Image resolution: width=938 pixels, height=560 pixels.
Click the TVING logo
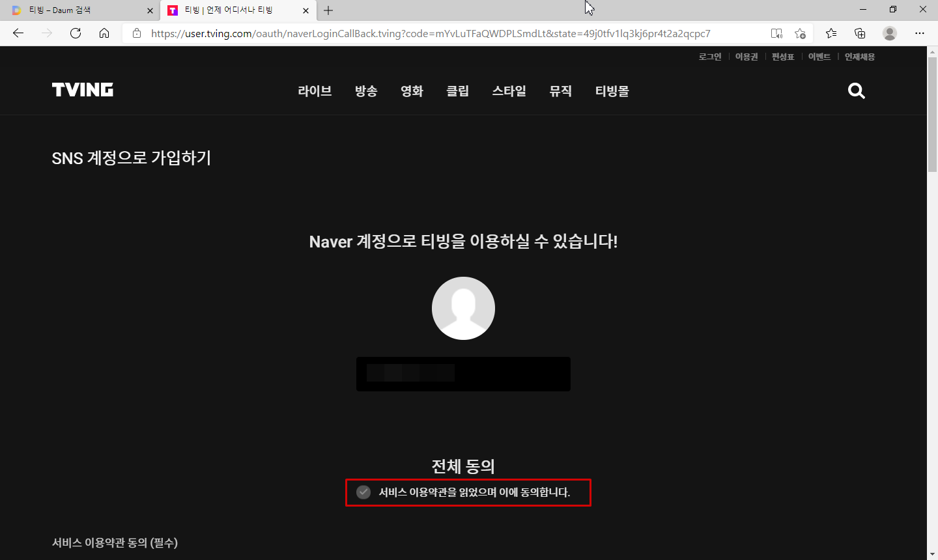coord(83,90)
